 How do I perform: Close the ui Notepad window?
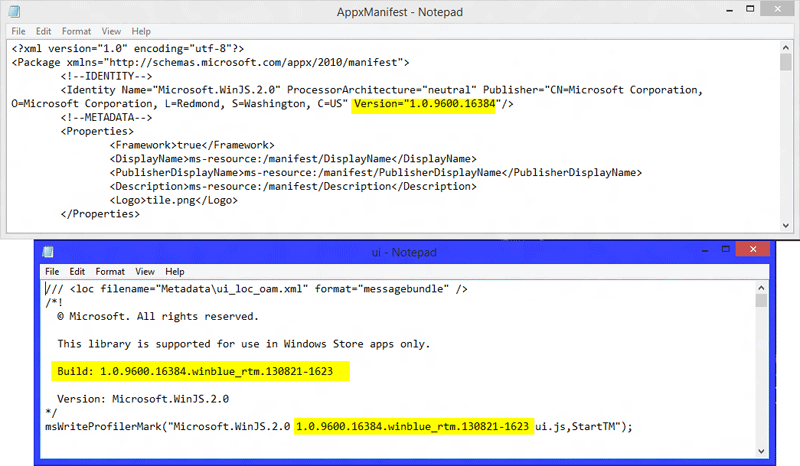tap(753, 249)
